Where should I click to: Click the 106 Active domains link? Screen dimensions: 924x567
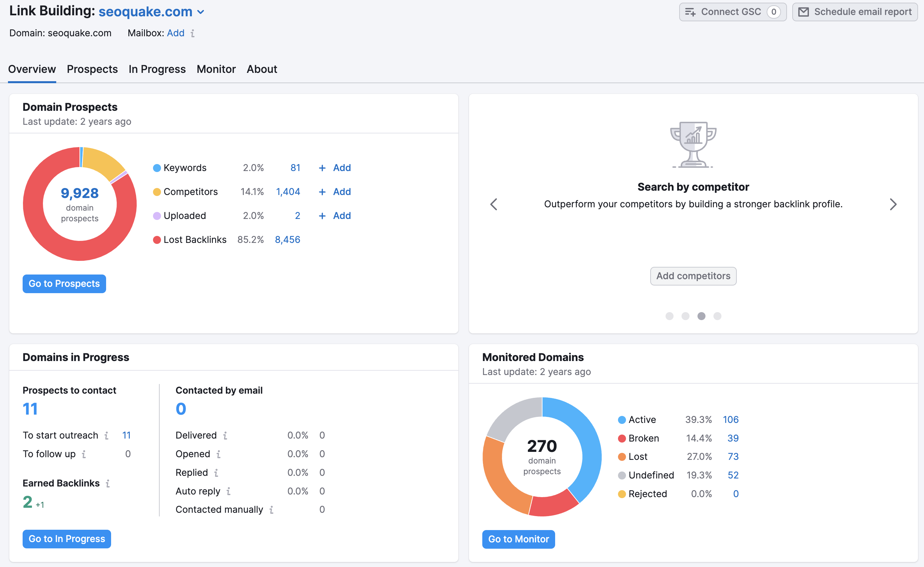pyautogui.click(x=730, y=420)
